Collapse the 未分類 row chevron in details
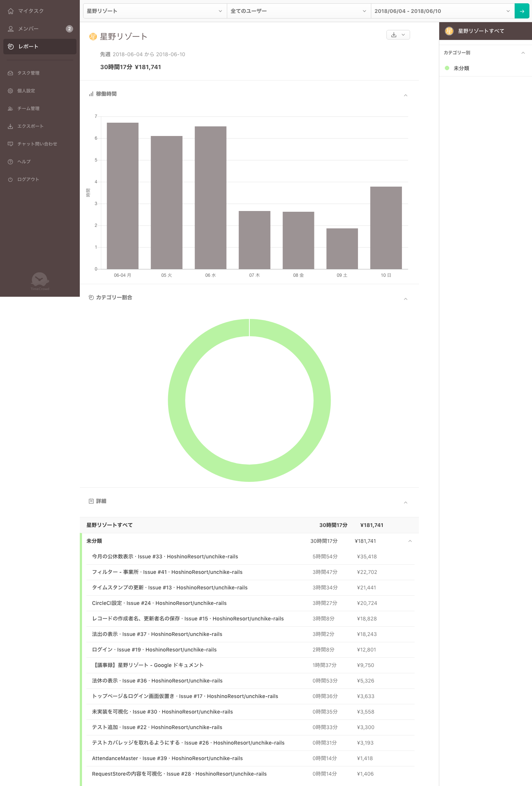 pos(410,541)
